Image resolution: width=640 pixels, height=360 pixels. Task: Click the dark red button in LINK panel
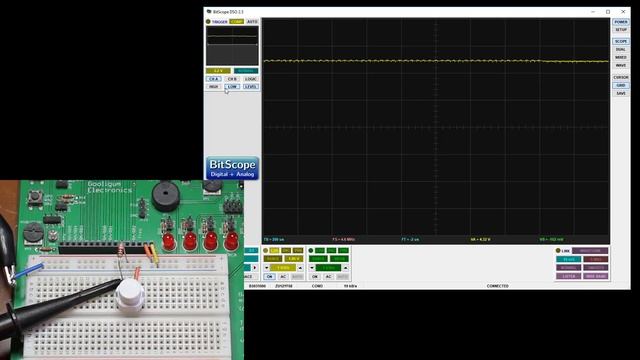tap(596, 260)
